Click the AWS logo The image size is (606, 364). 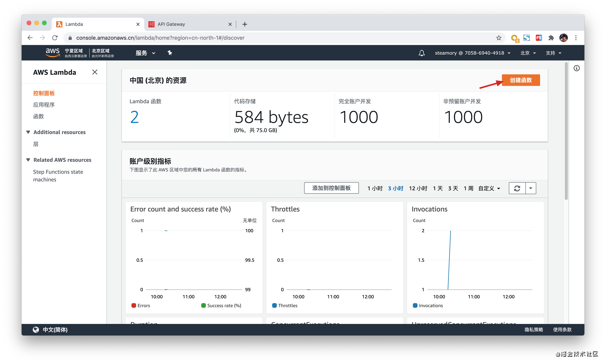point(53,53)
